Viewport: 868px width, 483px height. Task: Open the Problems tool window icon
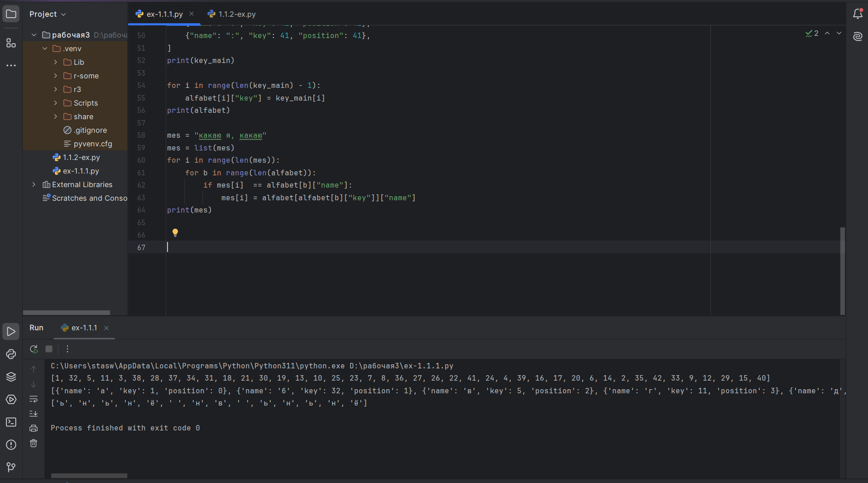pos(11,445)
